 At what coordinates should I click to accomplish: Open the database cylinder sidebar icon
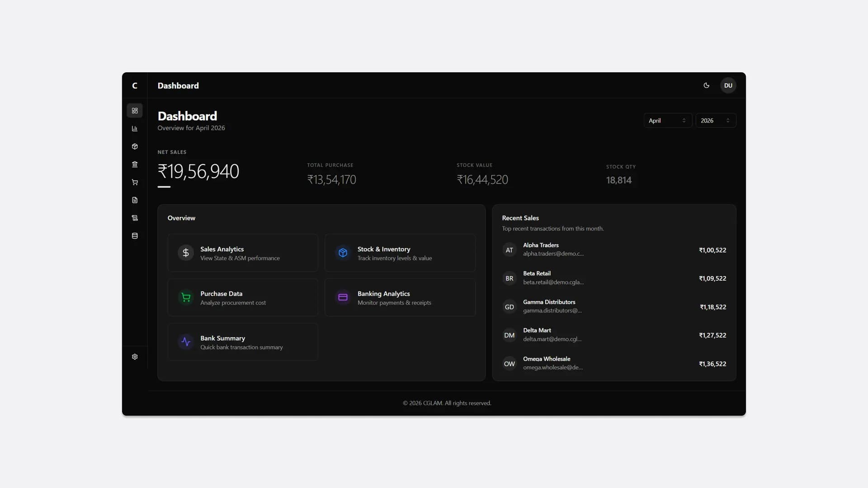pos(135,236)
